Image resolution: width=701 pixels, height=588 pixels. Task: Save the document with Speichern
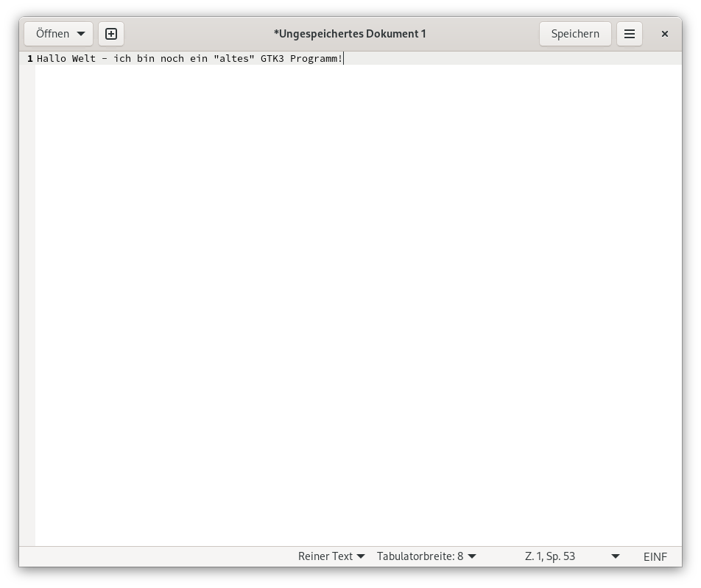point(575,34)
